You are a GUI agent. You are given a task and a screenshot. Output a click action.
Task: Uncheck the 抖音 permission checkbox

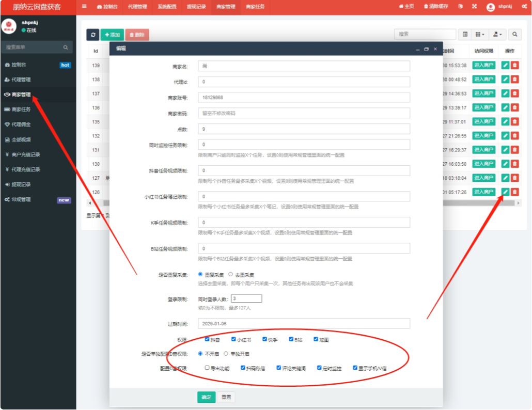207,339
